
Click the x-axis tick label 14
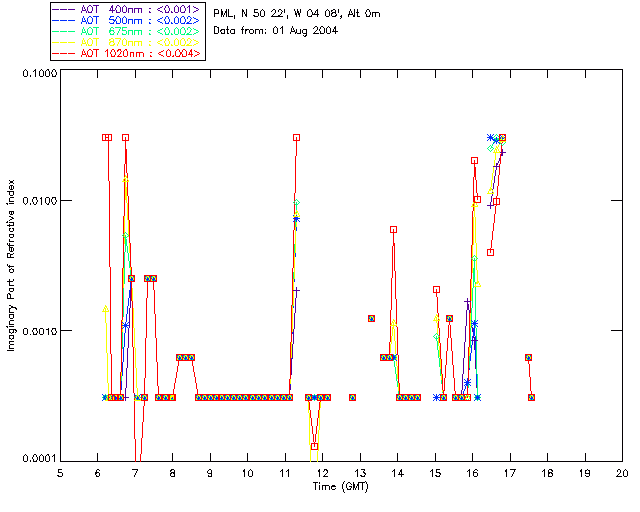pyautogui.click(x=398, y=473)
